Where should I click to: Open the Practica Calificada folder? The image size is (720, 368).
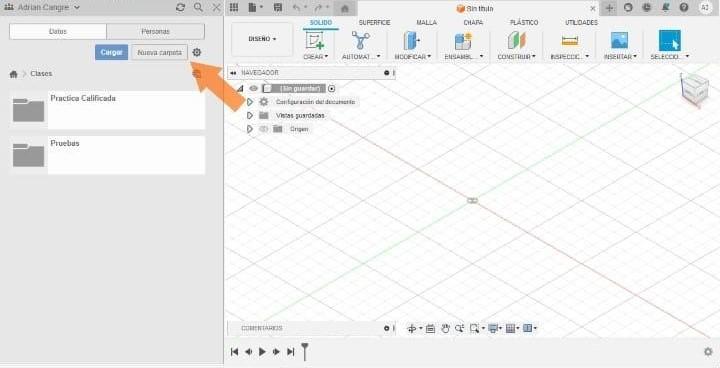pos(107,110)
